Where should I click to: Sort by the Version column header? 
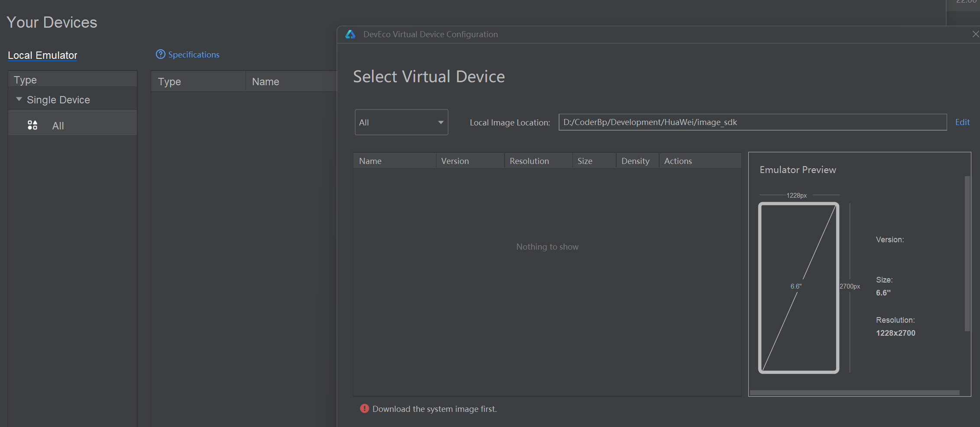pos(470,161)
